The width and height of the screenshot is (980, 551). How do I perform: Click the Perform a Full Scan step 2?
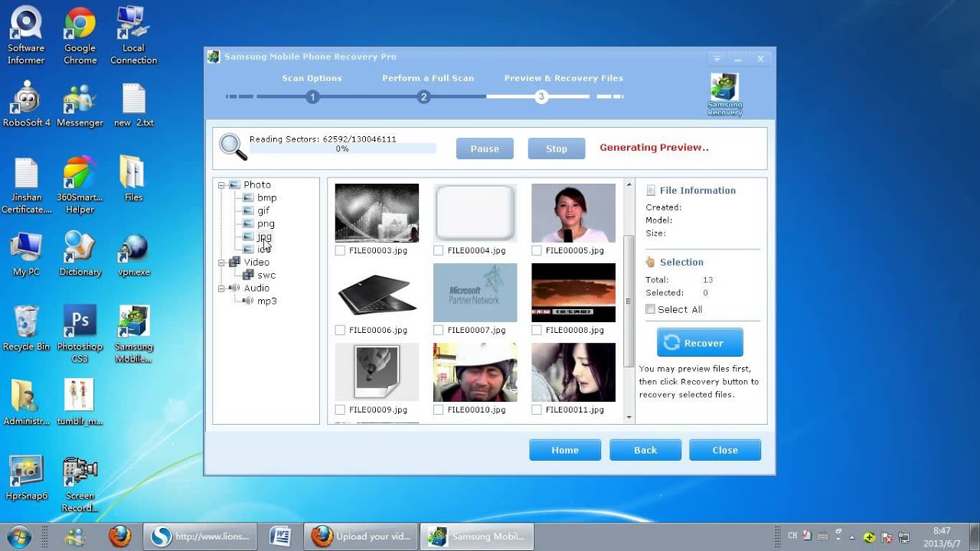(423, 96)
